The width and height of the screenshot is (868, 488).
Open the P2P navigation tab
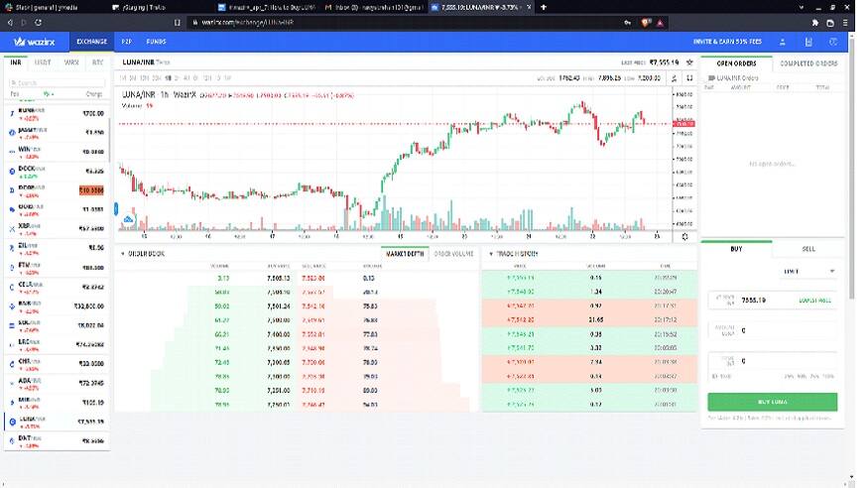pos(127,42)
